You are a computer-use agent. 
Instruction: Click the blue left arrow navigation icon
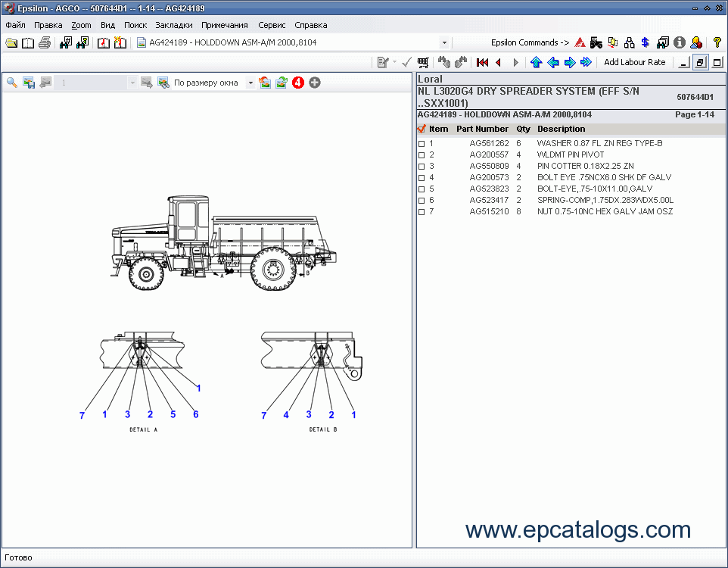[553, 62]
